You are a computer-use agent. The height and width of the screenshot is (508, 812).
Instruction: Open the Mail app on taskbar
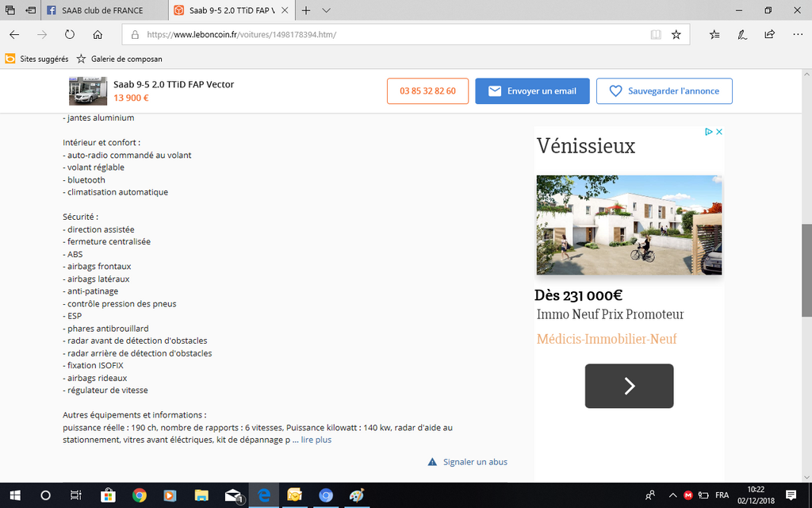(233, 495)
